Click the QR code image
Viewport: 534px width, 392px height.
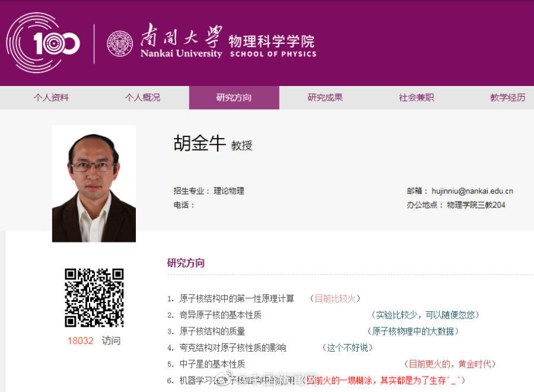94,298
